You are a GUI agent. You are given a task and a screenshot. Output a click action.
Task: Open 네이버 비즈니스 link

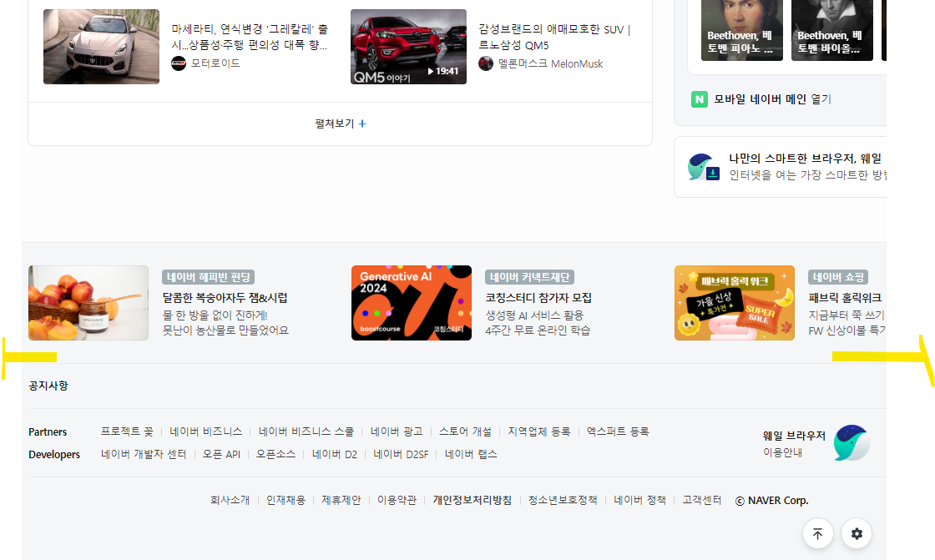point(205,431)
